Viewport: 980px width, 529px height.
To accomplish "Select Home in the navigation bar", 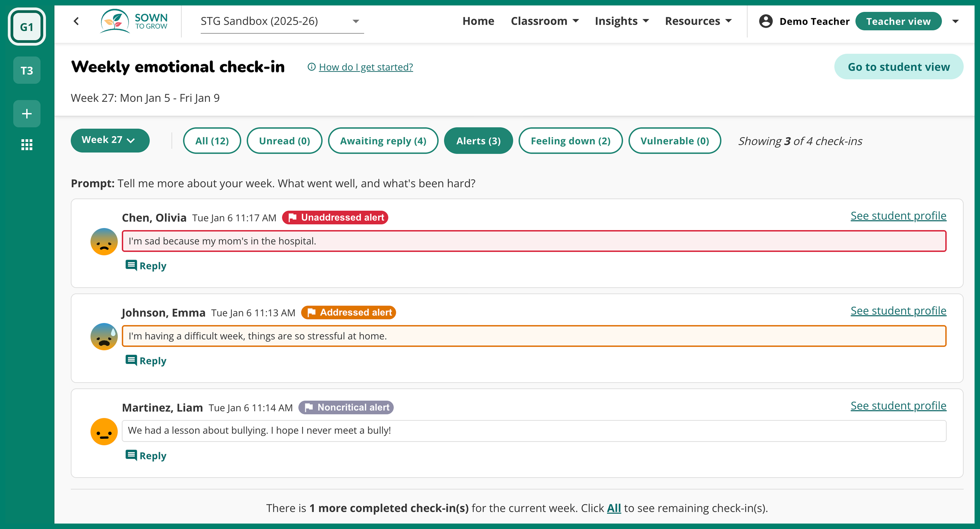I will pos(478,21).
